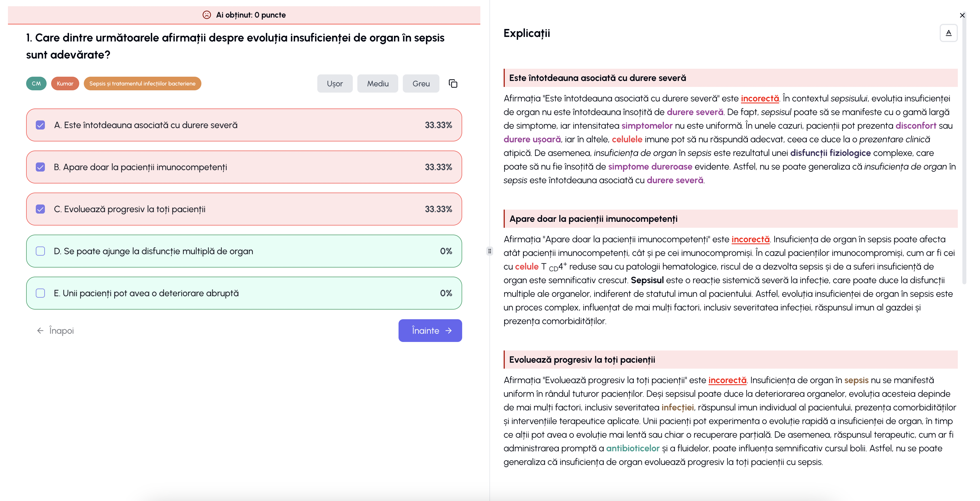This screenshot has width=980, height=501.
Task: Mark difficulty as Ușor
Action: tap(334, 83)
